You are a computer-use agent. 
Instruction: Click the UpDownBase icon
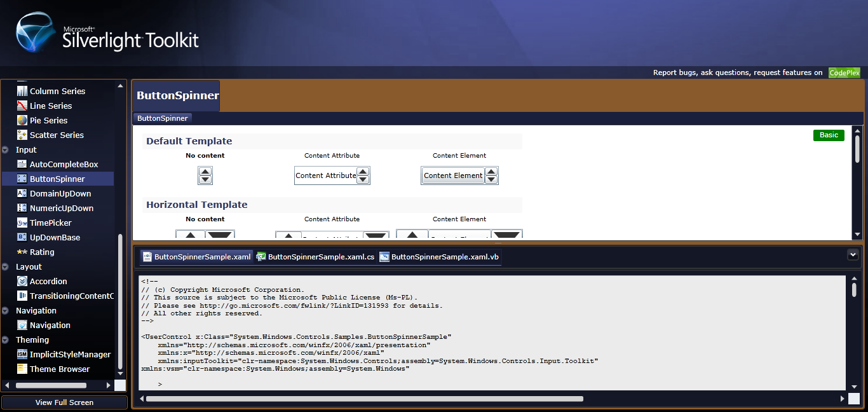tap(22, 237)
